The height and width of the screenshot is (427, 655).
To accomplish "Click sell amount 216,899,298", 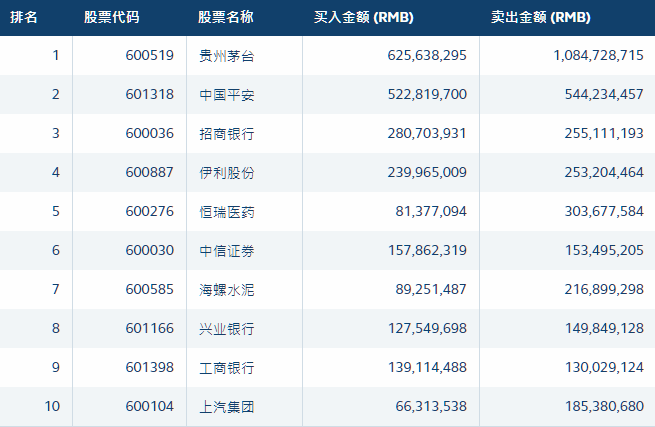I will (604, 289).
